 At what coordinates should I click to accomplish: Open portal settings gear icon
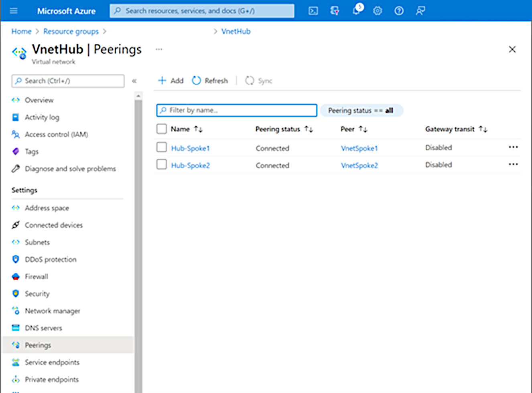point(378,11)
